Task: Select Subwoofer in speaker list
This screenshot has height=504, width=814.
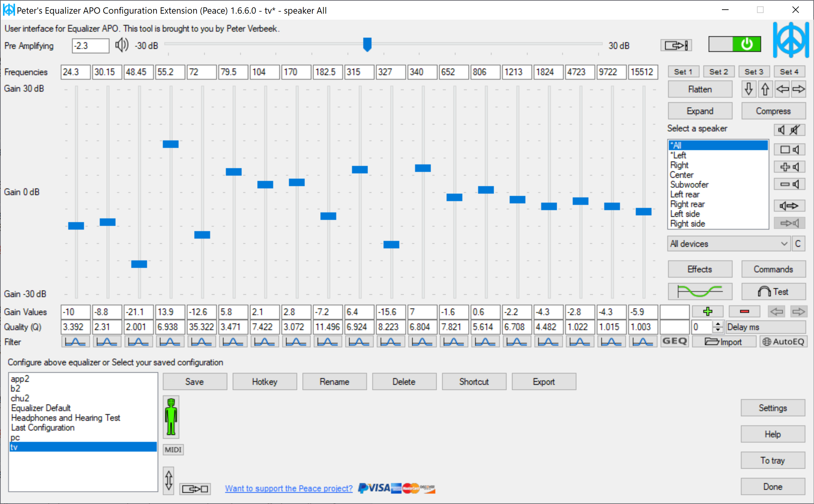Action: [689, 184]
